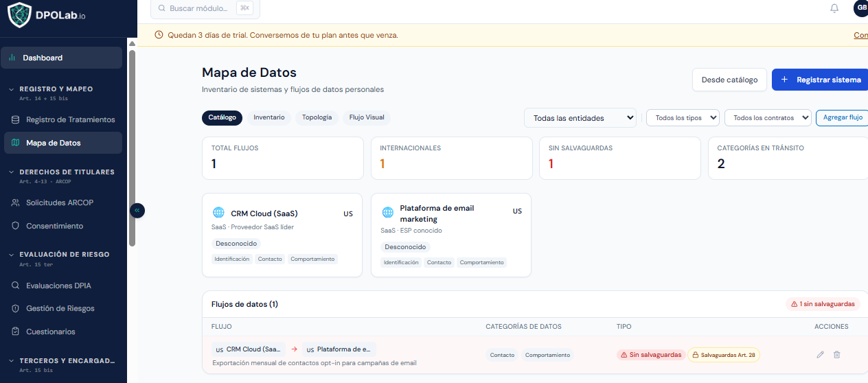Open Registro de Tratamientos menu item
Viewport: 868px width, 383px height.
pyautogui.click(x=63, y=119)
